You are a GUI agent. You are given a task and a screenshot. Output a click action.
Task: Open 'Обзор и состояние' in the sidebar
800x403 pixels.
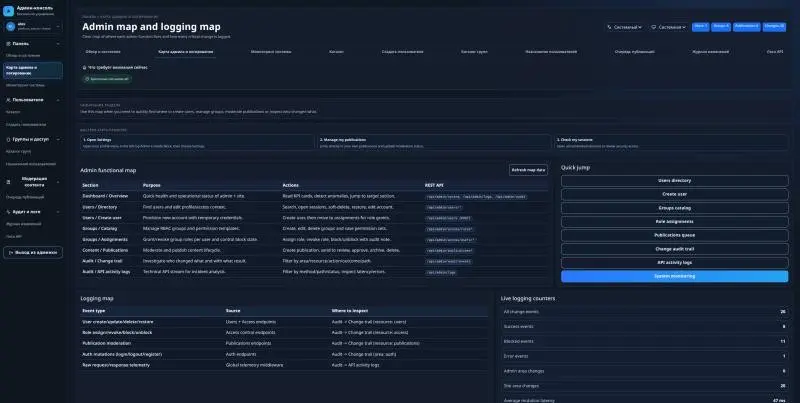click(x=23, y=55)
